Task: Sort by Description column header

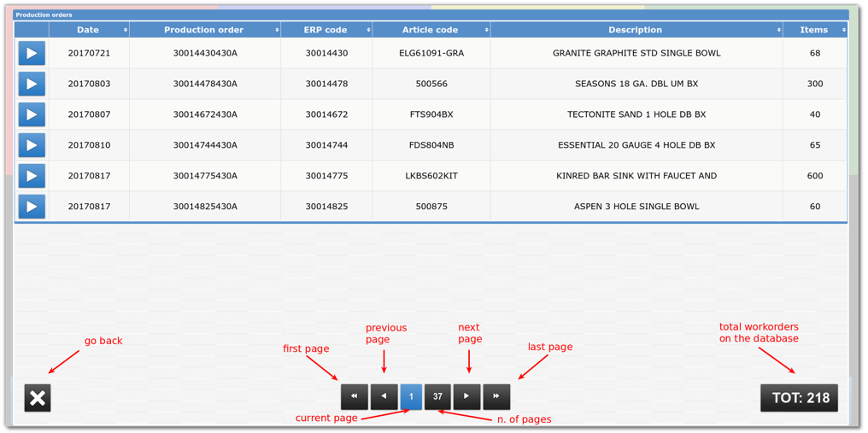Action: click(636, 30)
